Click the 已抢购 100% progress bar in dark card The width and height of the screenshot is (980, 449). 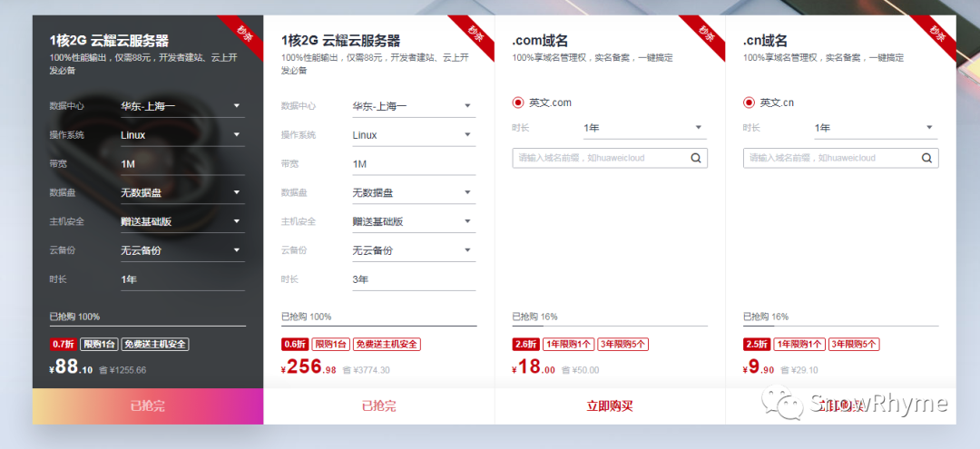(148, 326)
